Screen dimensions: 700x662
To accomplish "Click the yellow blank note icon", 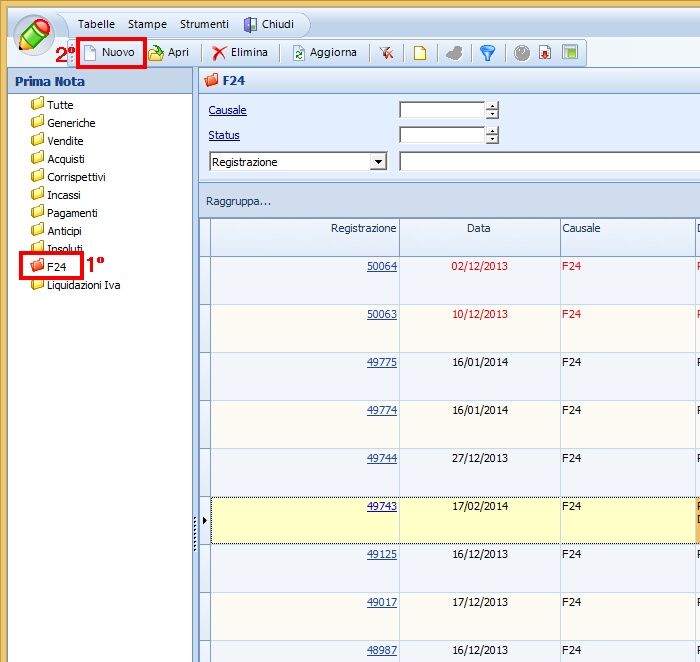I will pos(420,53).
